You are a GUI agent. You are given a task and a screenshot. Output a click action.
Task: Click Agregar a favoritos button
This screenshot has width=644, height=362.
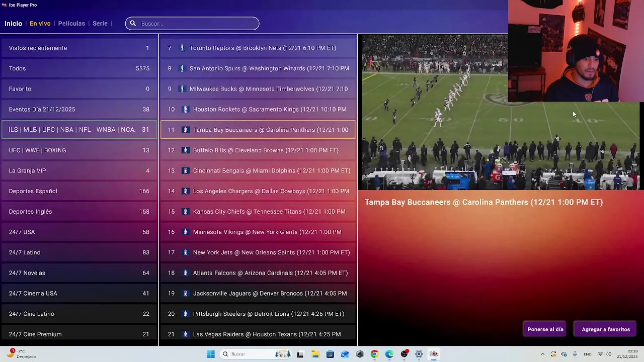click(606, 330)
